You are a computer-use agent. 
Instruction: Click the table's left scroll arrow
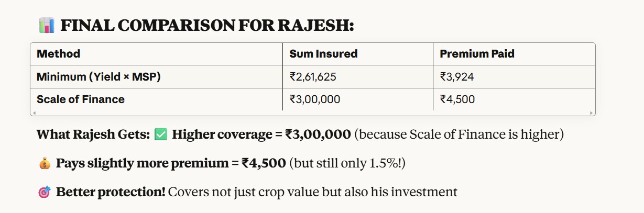[x=34, y=113]
